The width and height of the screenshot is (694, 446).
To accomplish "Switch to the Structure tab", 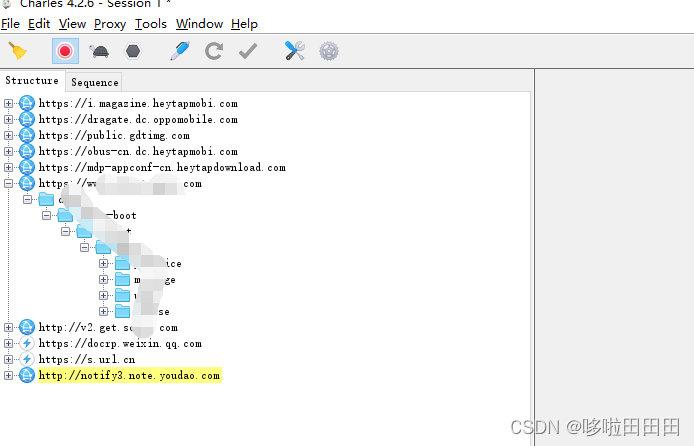I will click(32, 81).
